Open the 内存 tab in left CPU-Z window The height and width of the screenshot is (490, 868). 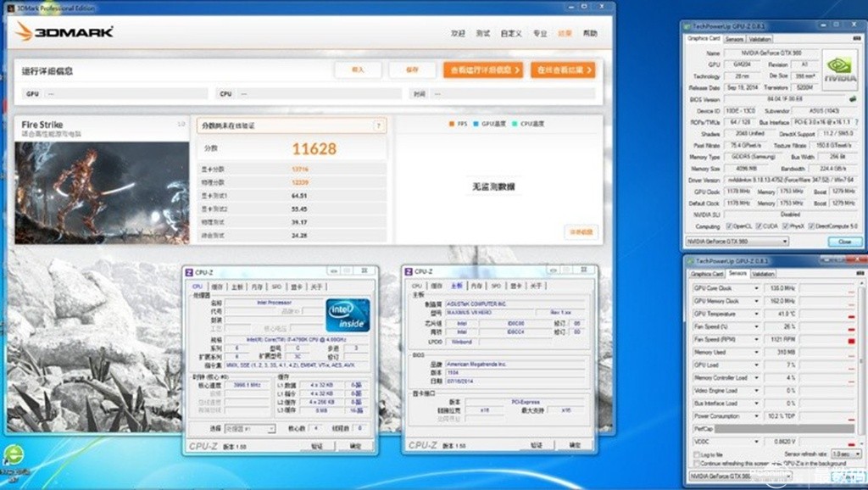pos(257,287)
